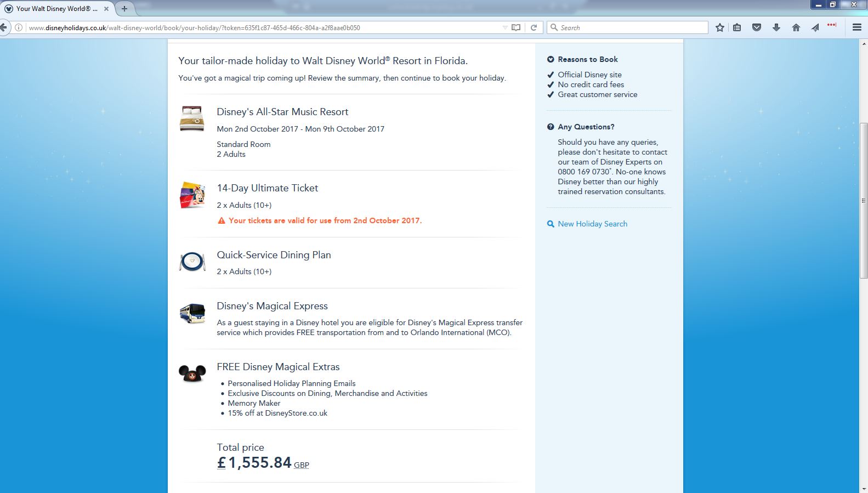Click the scrollbar down arrow
The width and height of the screenshot is (868, 493).
[x=864, y=488]
